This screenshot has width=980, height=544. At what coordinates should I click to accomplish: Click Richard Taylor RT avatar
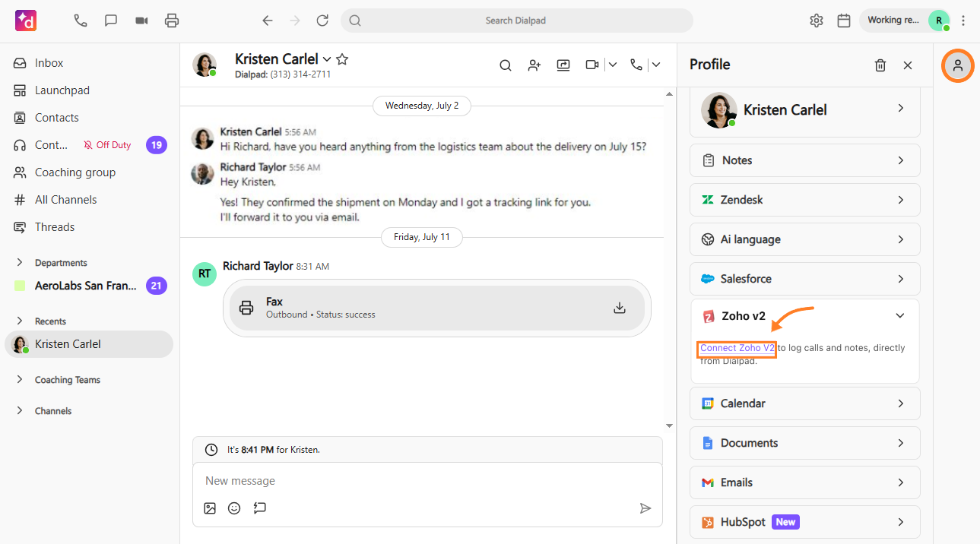click(x=205, y=274)
